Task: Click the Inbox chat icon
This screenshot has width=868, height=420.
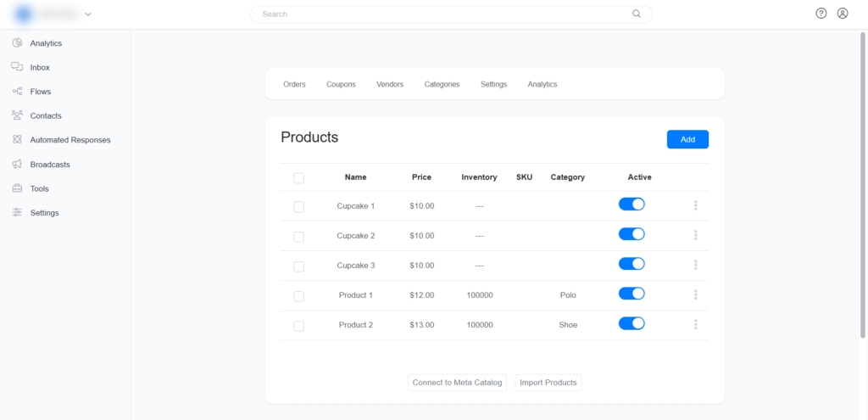Action: point(17,67)
